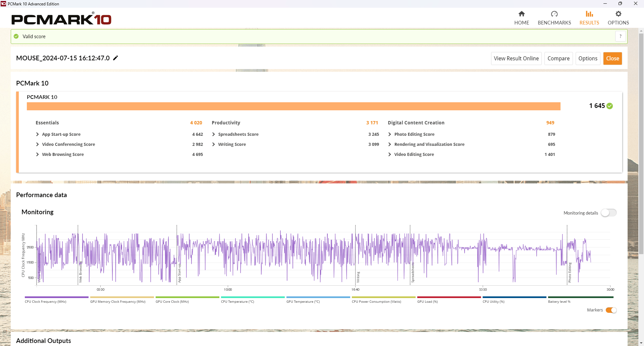The height and width of the screenshot is (346, 644).
Task: Click the App Start-up chart marker
Action: 179,273
